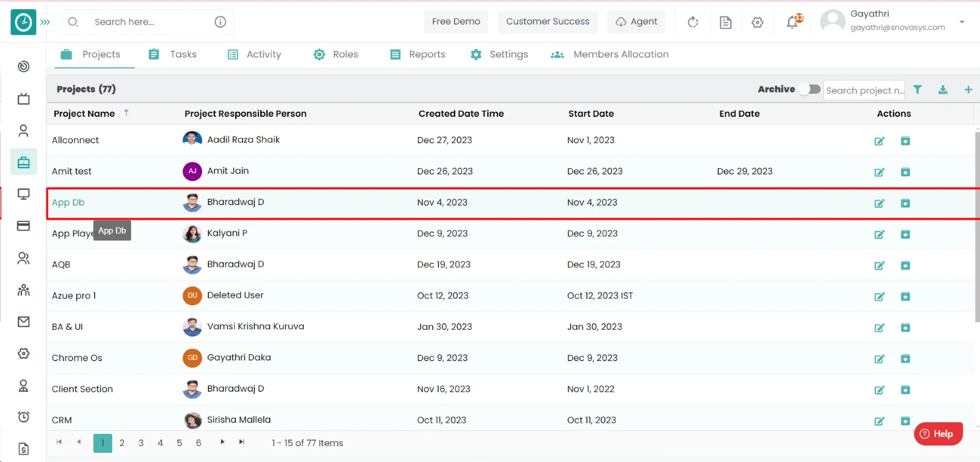The height and width of the screenshot is (462, 980).
Task: Archive the Chrome Os project
Action: pos(905,359)
